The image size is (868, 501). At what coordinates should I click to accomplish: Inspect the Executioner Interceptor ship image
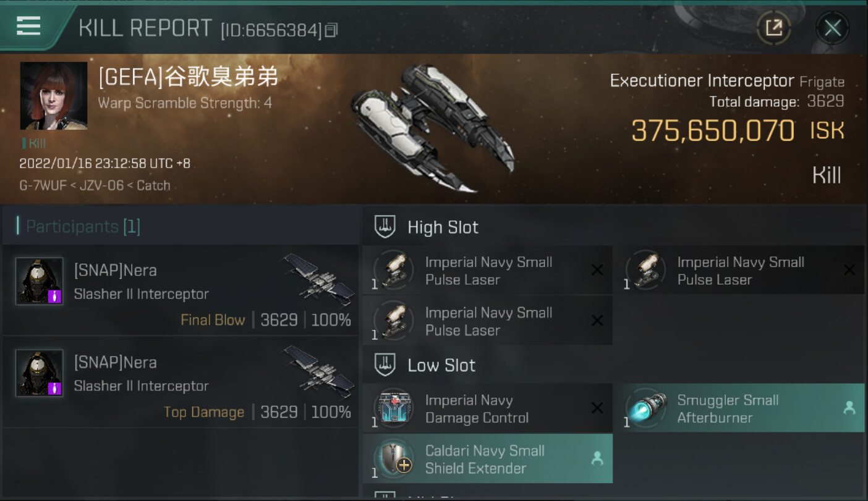(x=432, y=127)
